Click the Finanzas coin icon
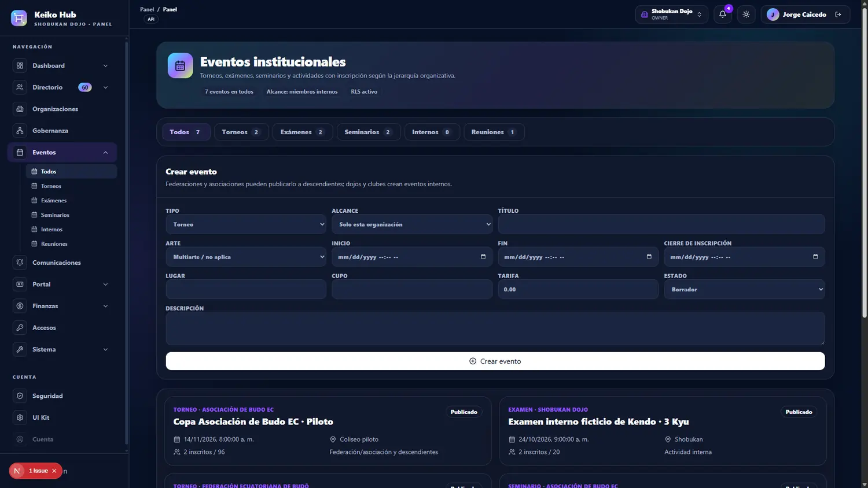Image resolution: width=868 pixels, height=488 pixels. [x=20, y=306]
